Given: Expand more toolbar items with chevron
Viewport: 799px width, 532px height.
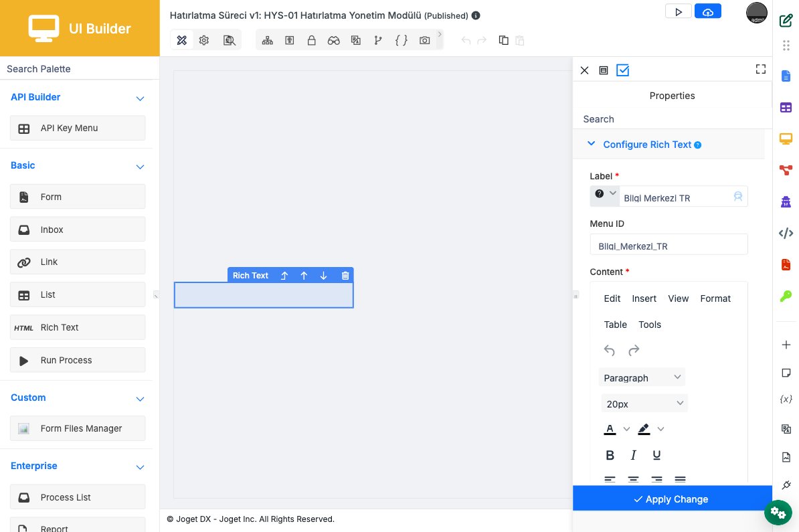Looking at the screenshot, I should (x=440, y=34).
